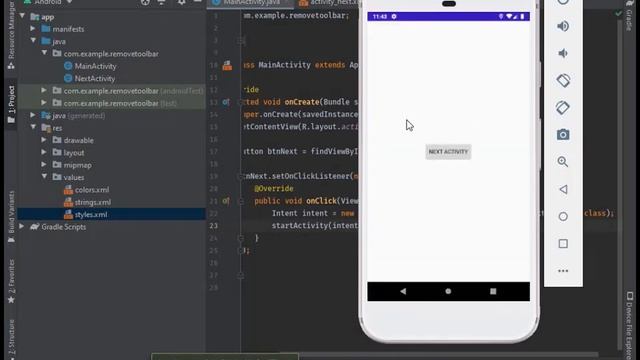Open the Build Variants side tab
The image size is (640, 360).
point(11,216)
